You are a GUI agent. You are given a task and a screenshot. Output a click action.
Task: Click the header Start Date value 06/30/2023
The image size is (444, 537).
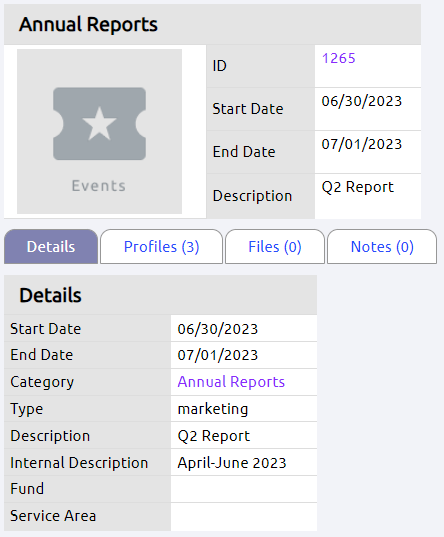361,101
